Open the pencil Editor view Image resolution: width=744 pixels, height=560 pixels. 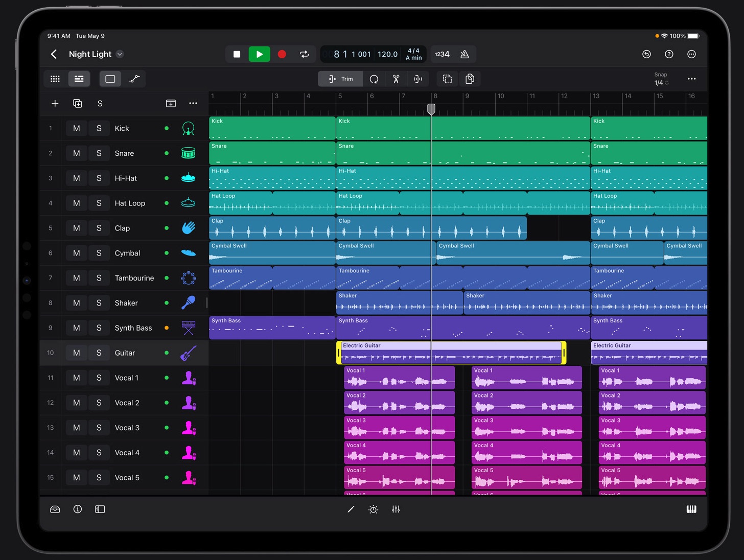click(x=351, y=509)
